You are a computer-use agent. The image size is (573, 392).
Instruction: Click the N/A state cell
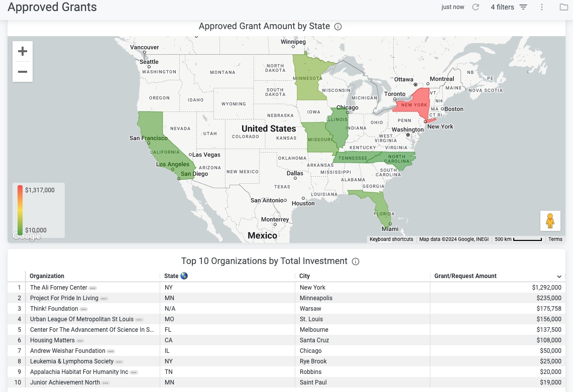[170, 309]
